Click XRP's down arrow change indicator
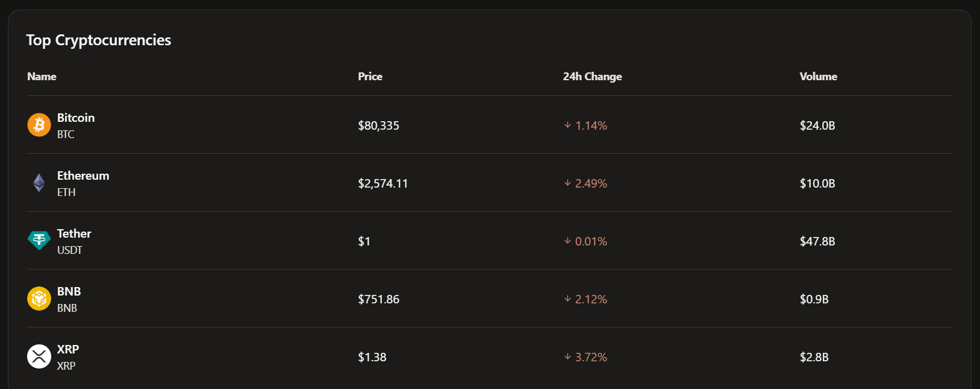Viewport: 980px width, 389px height. pyautogui.click(x=567, y=356)
